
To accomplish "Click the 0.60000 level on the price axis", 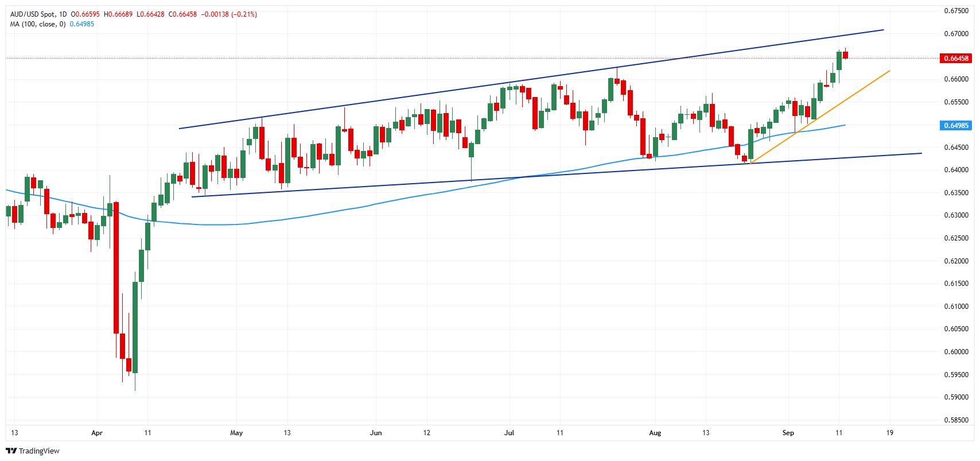I will point(956,352).
